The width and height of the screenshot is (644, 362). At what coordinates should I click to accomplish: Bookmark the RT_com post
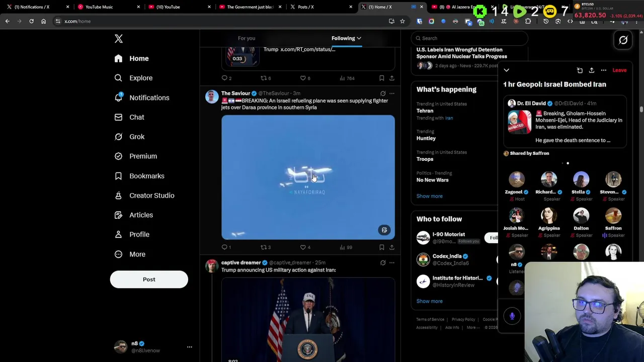(382, 78)
